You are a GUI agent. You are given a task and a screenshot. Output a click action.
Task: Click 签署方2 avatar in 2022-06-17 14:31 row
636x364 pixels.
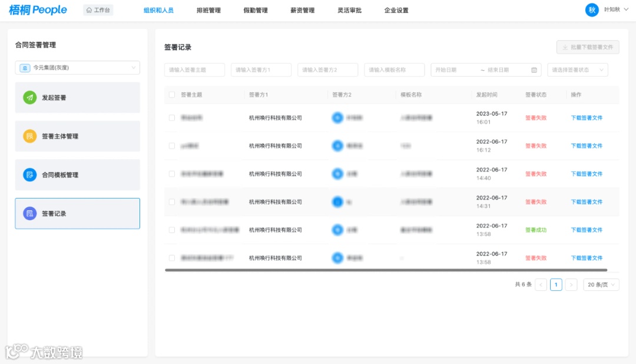point(337,201)
